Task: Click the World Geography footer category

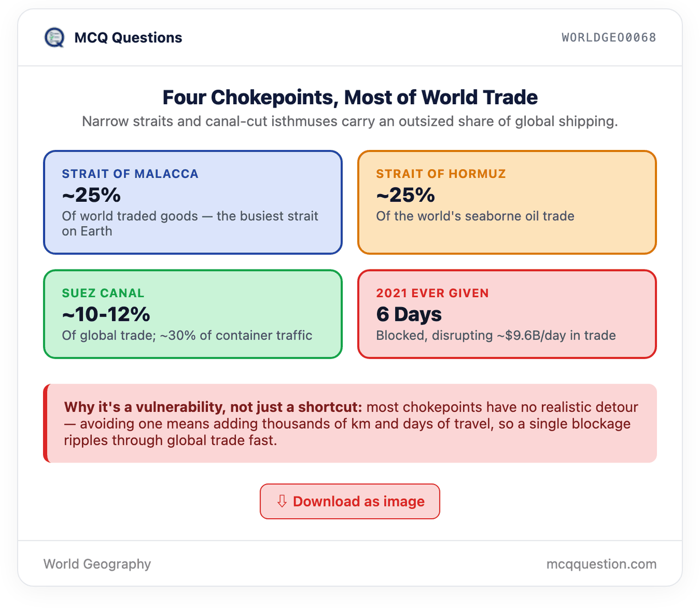Action: coord(97,564)
